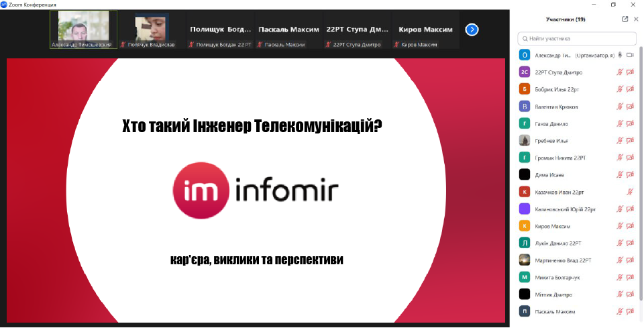Pop out the participants panel
644x328 pixels.
click(625, 19)
